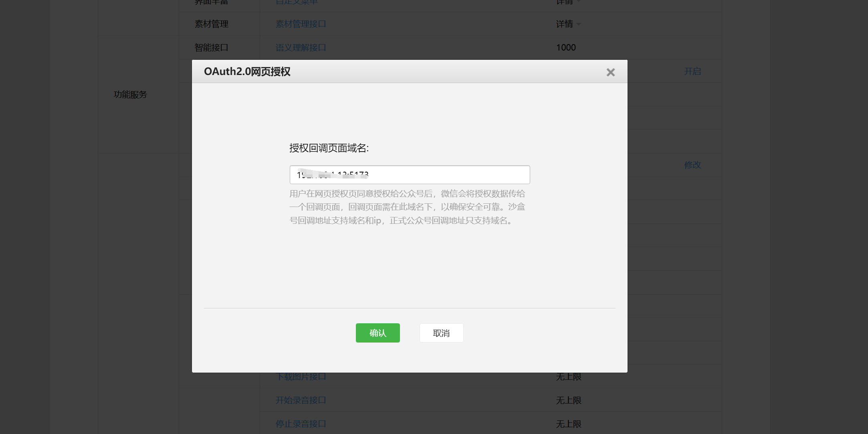The width and height of the screenshot is (868, 434).
Task: Click the 取消 cancel button
Action: tap(441, 333)
